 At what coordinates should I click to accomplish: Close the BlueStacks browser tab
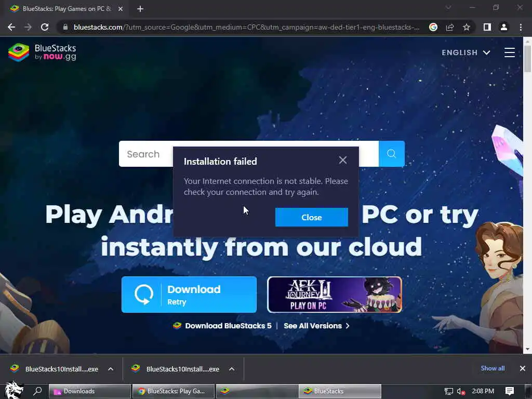point(121,9)
